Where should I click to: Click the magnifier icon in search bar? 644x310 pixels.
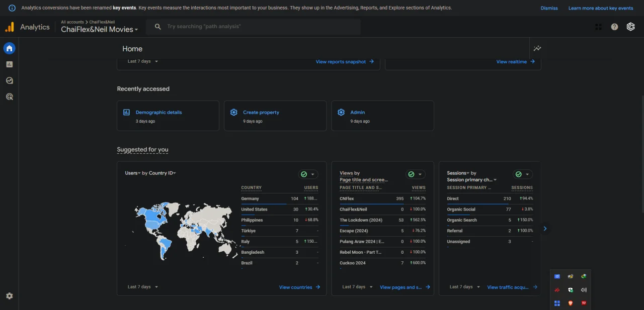tap(158, 27)
